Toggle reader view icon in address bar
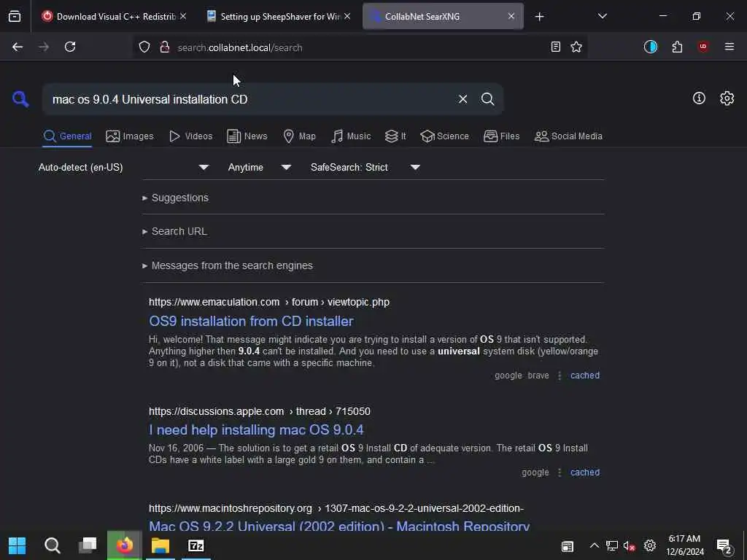Image resolution: width=747 pixels, height=560 pixels. tap(555, 47)
